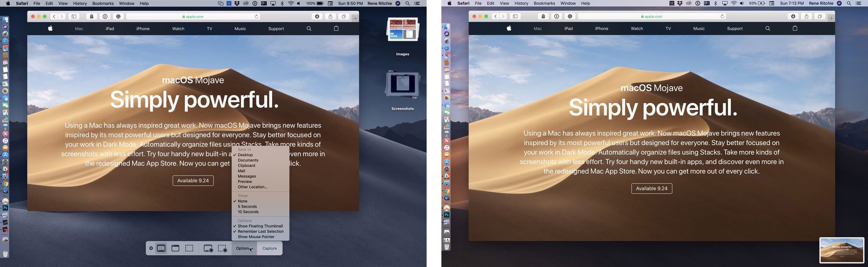
Task: Open the iPhone link in right site navigation
Action: 601,29
